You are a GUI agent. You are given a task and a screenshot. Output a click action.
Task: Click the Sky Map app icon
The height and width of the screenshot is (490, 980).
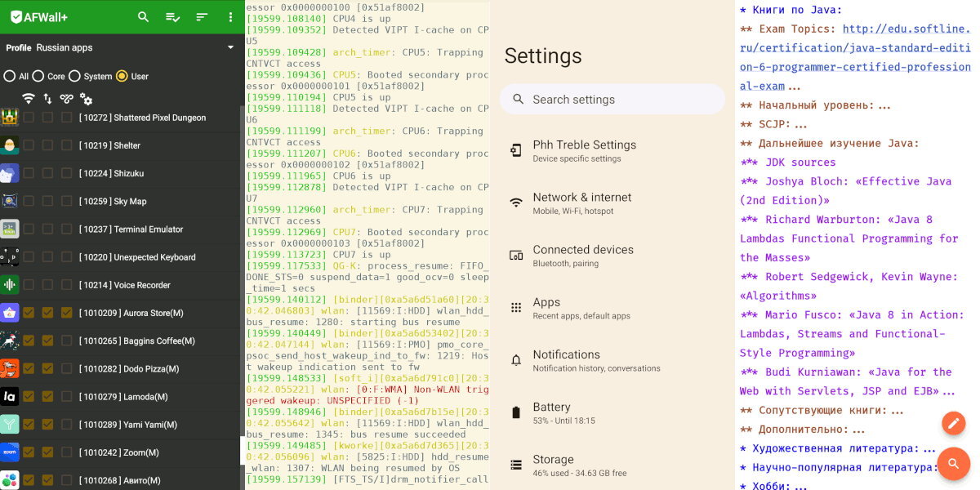[9, 201]
